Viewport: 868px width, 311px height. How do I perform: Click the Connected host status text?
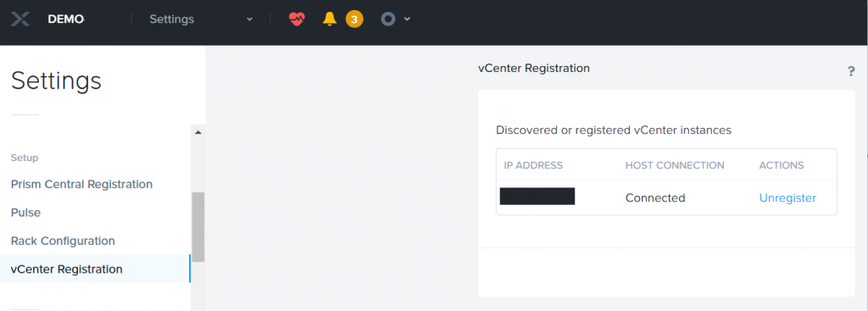point(655,198)
